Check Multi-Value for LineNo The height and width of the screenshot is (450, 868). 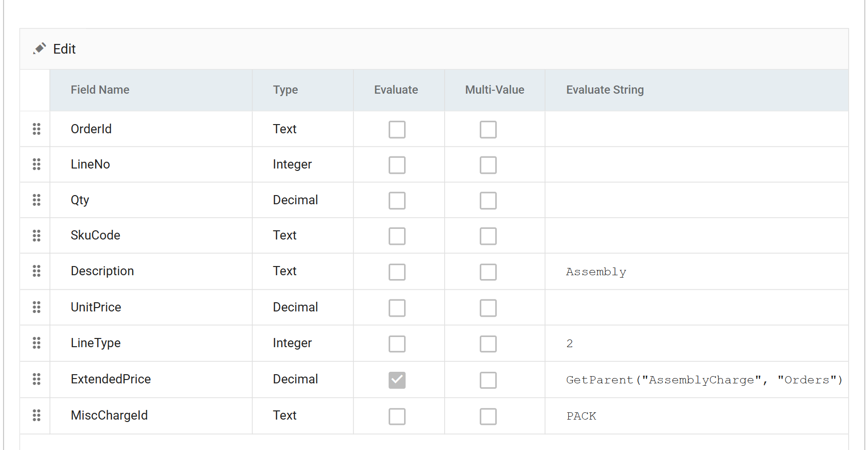tap(488, 165)
